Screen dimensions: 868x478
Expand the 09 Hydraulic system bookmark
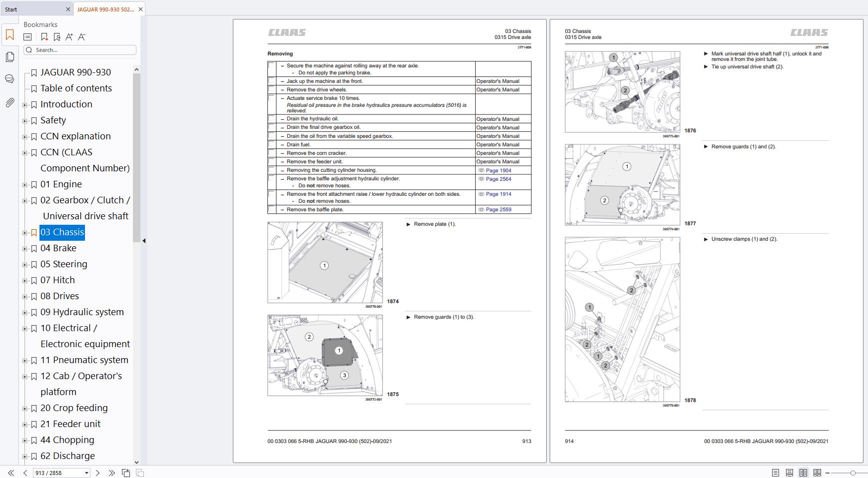pos(25,313)
